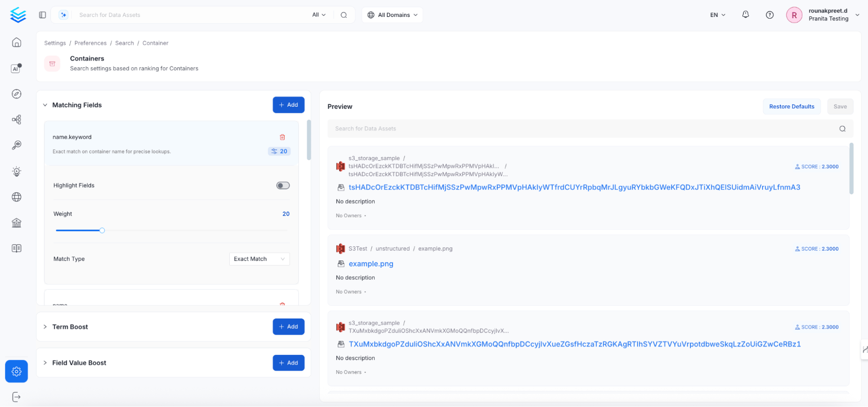The image size is (868, 407).
Task: Click the Containers page icon
Action: (x=52, y=64)
